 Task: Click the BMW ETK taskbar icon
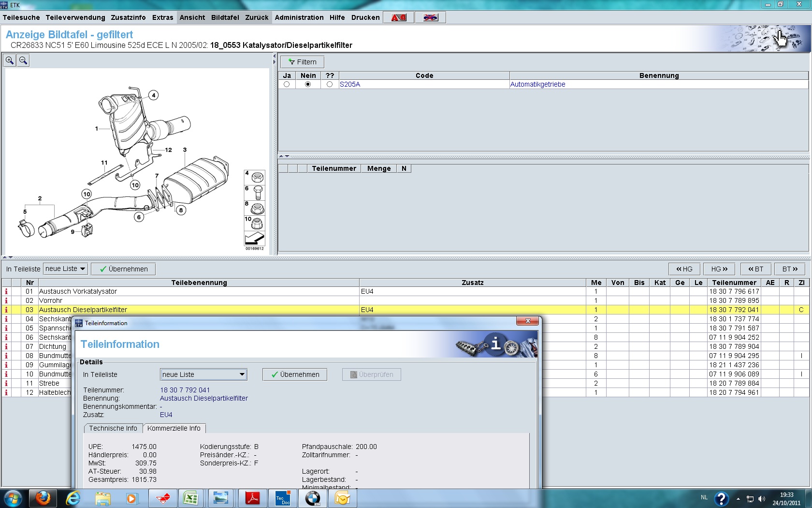pos(312,498)
